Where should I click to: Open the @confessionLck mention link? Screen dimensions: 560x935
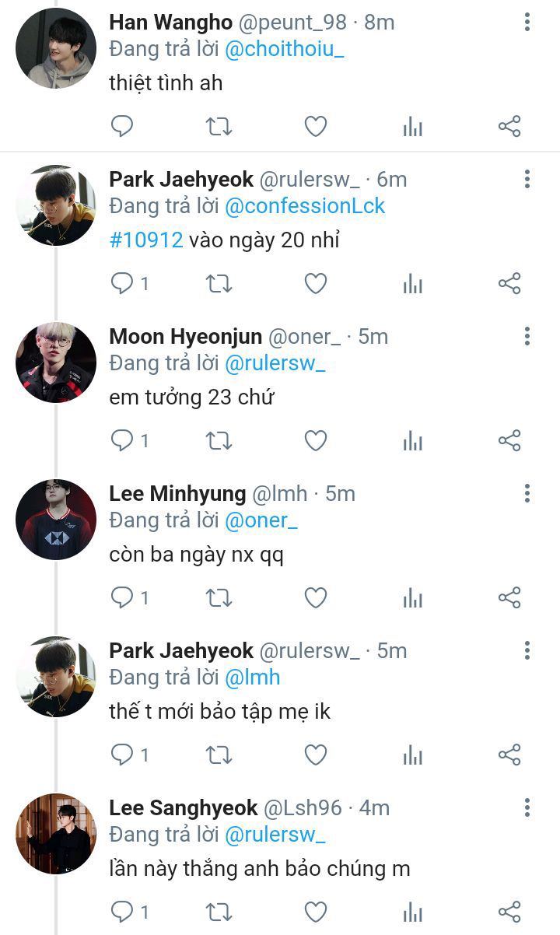[x=305, y=206]
